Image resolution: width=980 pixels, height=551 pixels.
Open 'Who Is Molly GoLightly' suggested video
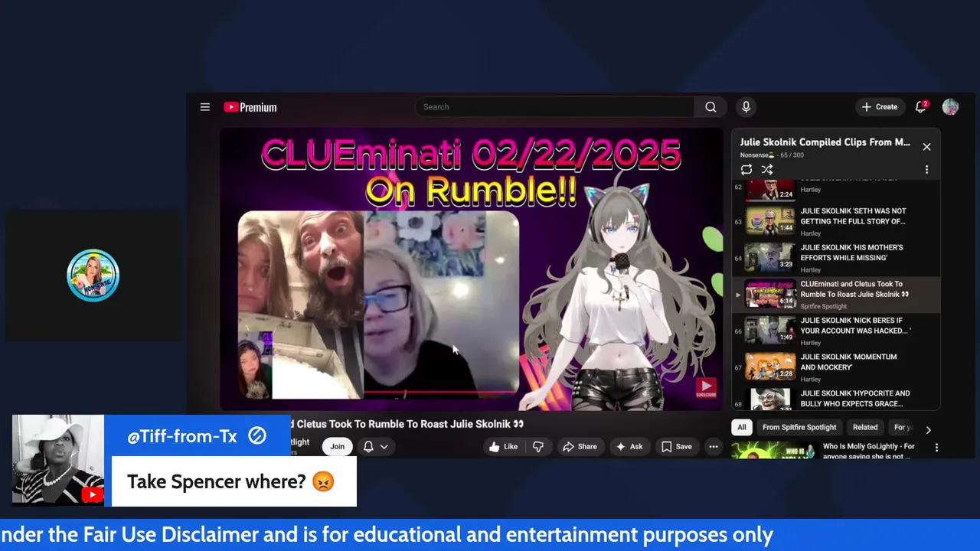coord(868,451)
